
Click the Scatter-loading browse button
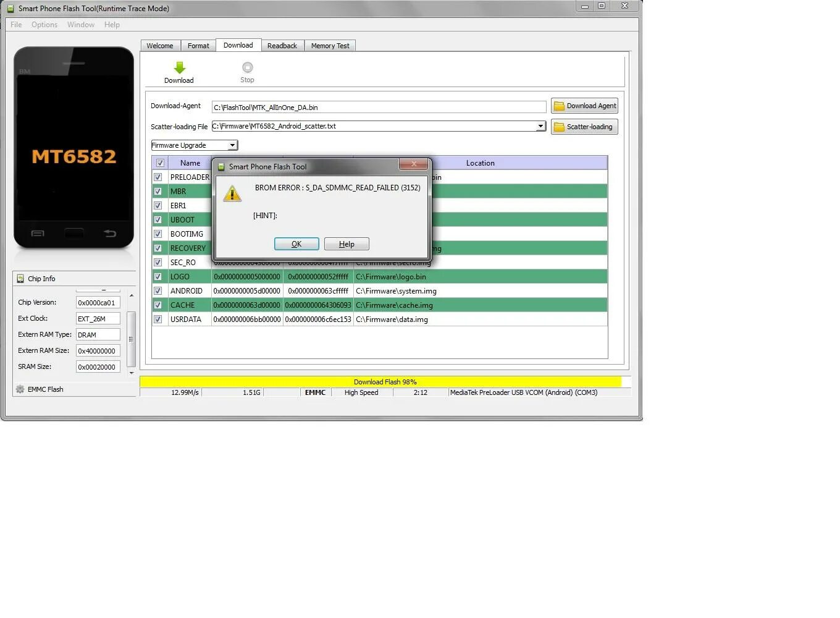[584, 127]
